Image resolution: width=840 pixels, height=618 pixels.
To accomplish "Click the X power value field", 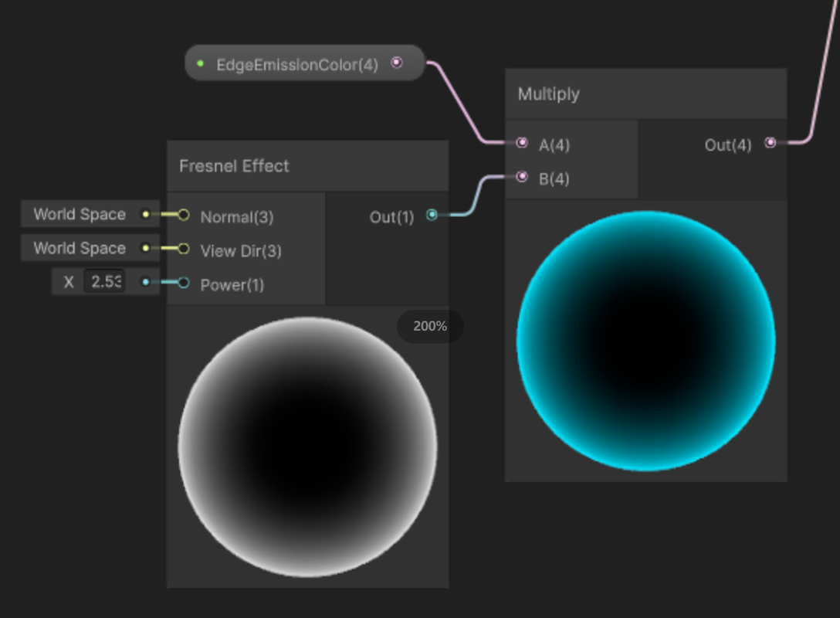I will 104,281.
